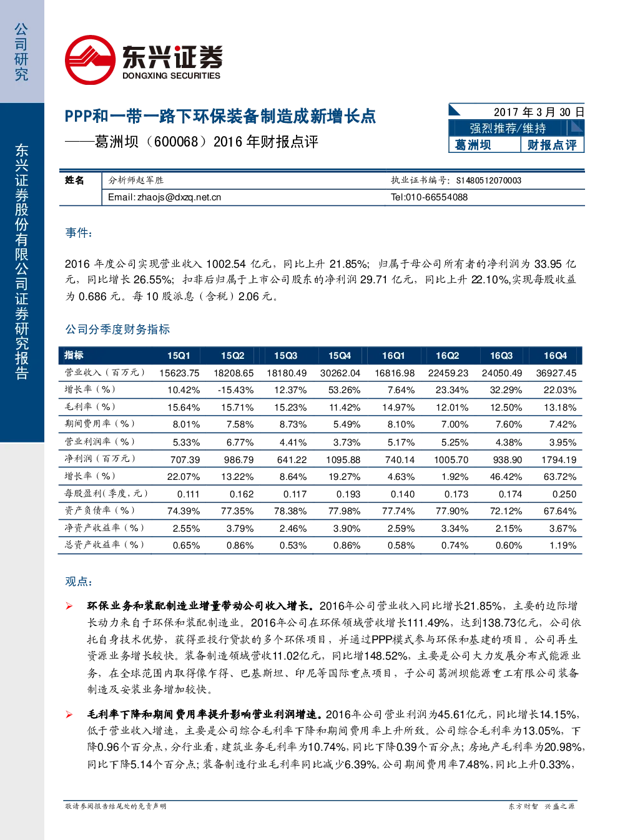The image size is (620, 840).
Task: Click the red arrow bullet before 环保业务
Action: (69, 606)
